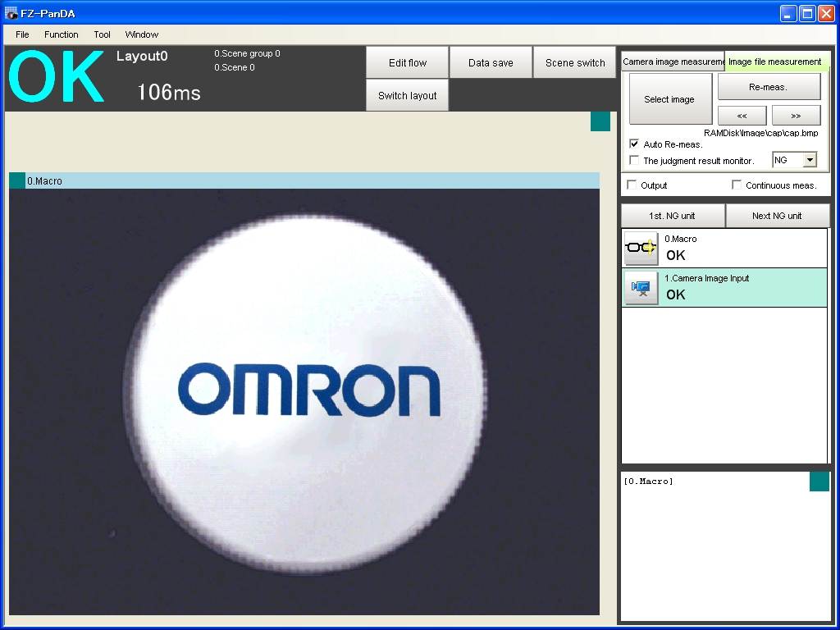Check the Output checkbox
840x630 pixels.
[632, 185]
